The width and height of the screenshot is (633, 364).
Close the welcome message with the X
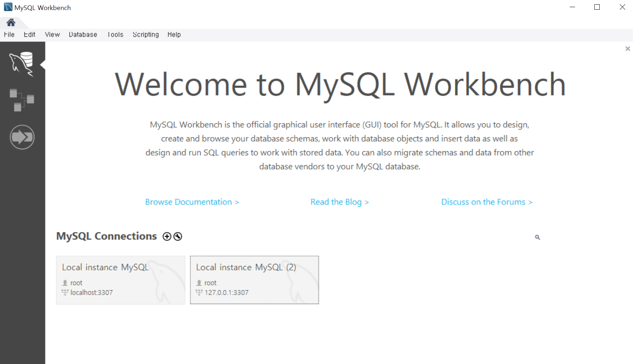tap(628, 49)
